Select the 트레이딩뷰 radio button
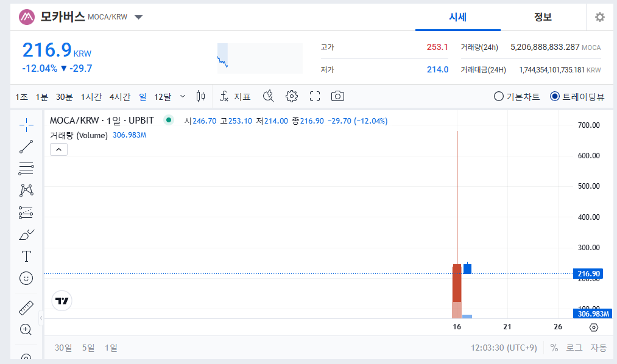 pyautogui.click(x=555, y=96)
